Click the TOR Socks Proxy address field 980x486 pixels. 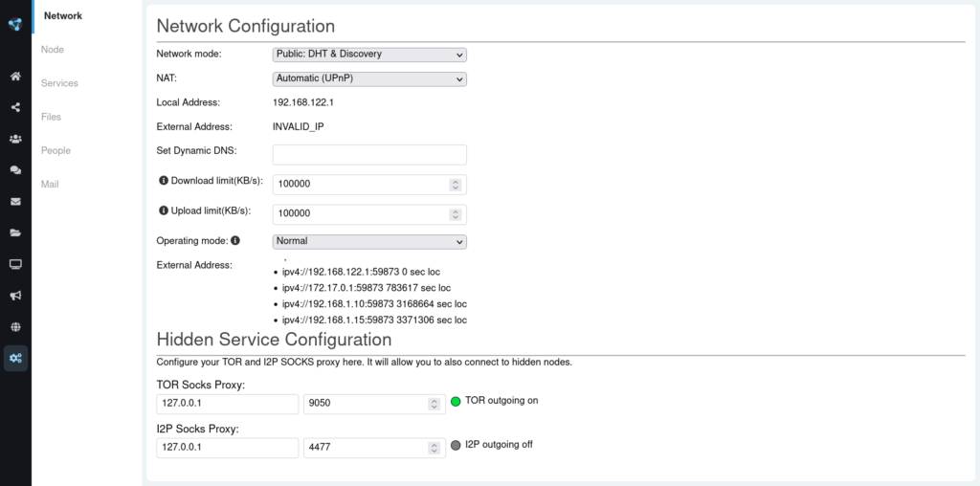click(x=228, y=404)
